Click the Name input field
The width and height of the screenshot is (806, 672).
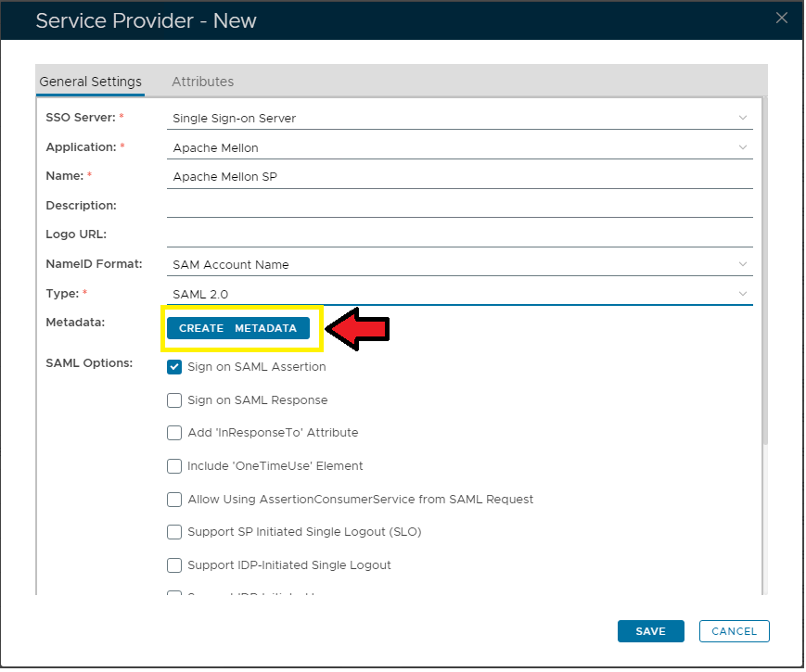pyautogui.click(x=459, y=176)
